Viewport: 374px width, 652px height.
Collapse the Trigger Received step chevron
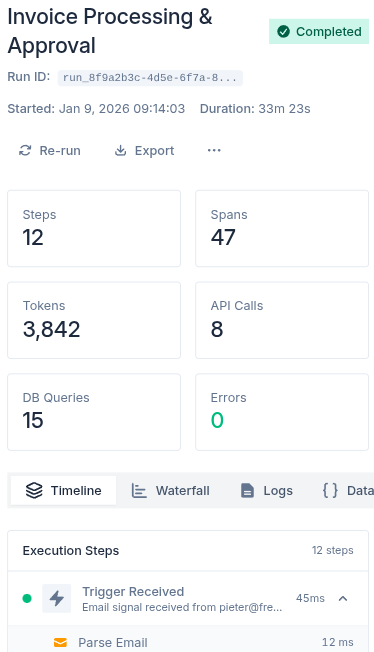[343, 598]
